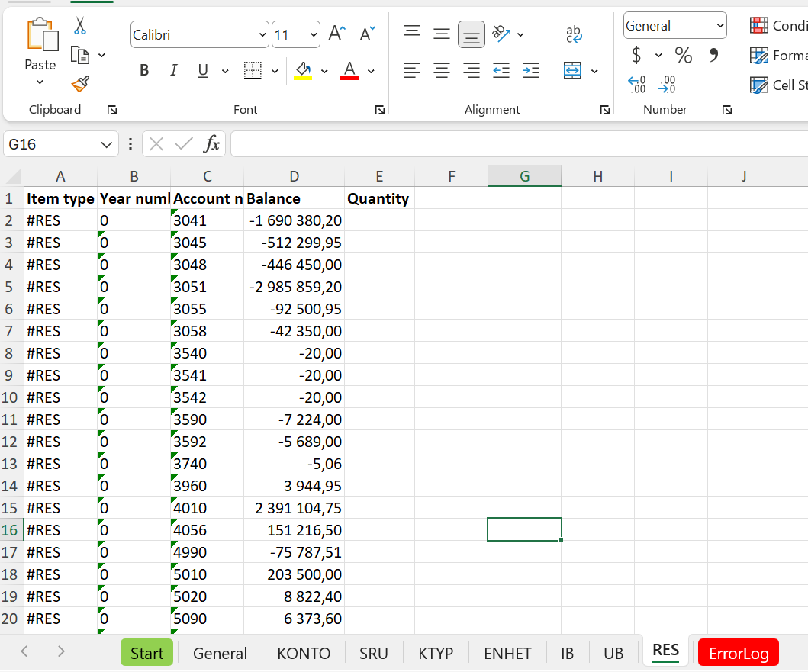Screen dimensions: 808x672
Task: Expand the font size dropdown
Action: [314, 34]
